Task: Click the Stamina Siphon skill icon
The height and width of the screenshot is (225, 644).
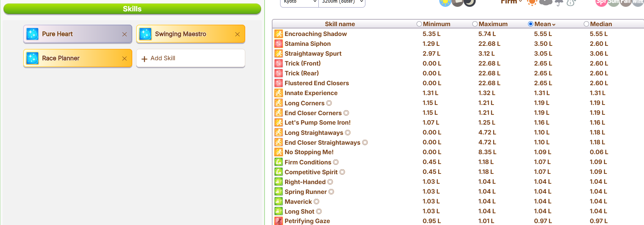Action: (x=279, y=44)
